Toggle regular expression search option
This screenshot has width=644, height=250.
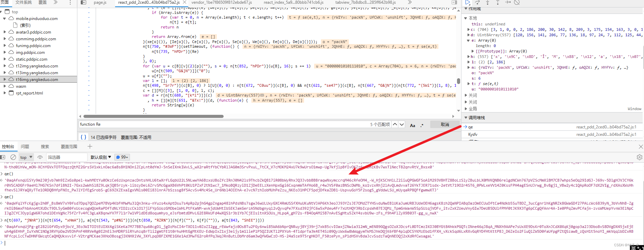[x=422, y=125]
